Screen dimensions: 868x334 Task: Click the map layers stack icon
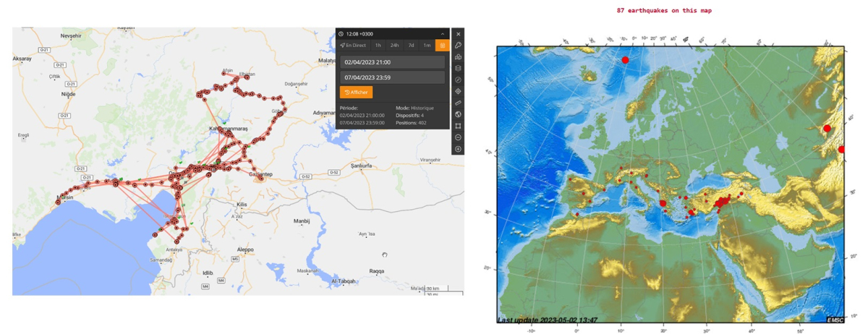458,69
